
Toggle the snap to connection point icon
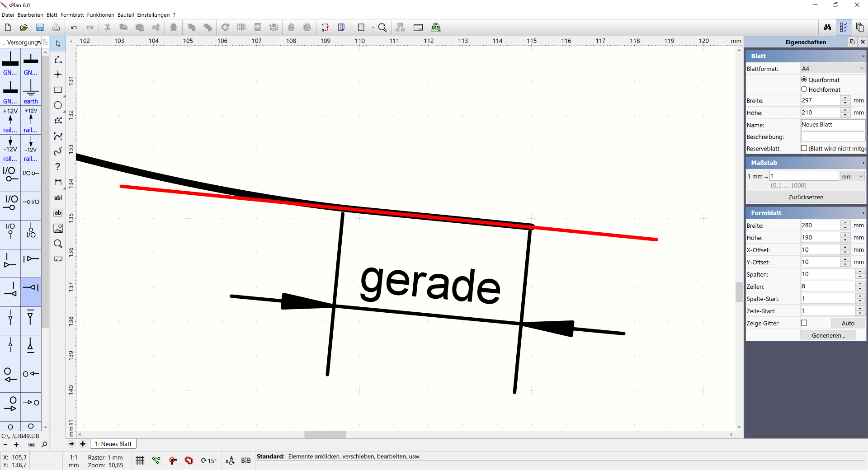173,461
